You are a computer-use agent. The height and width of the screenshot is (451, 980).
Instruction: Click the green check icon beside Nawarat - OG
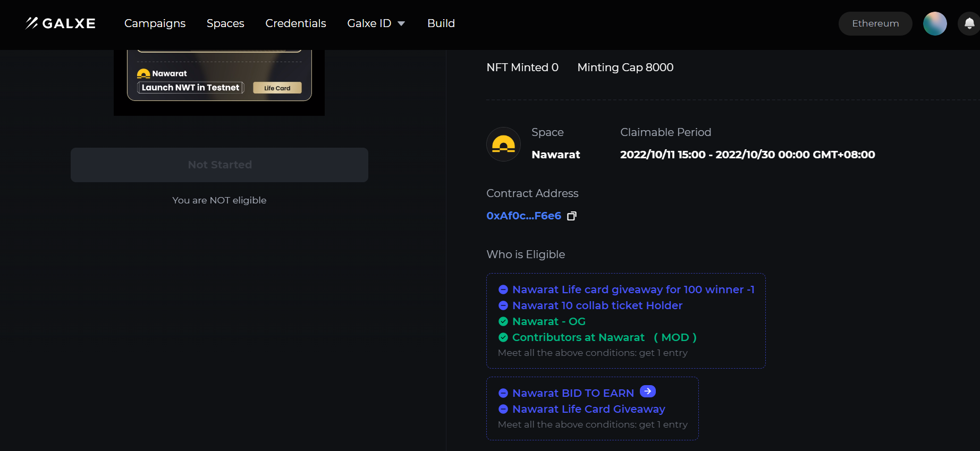click(503, 321)
